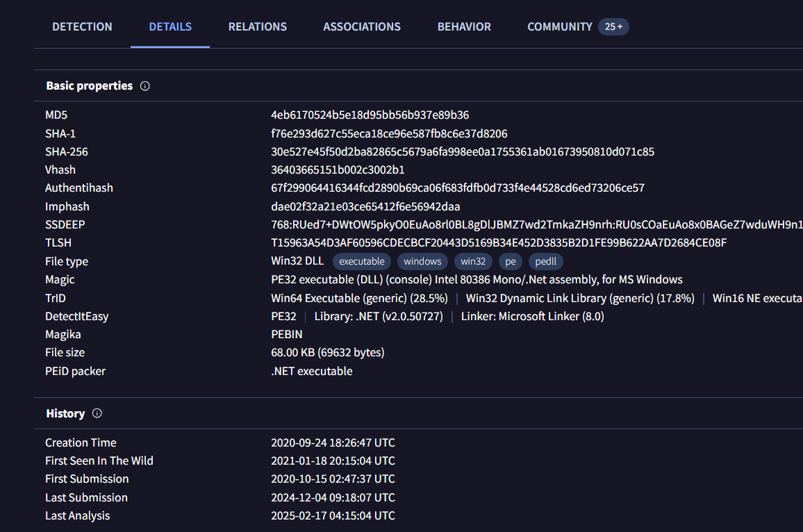Click the Magic value PE32 executable (DLL)

click(477, 280)
